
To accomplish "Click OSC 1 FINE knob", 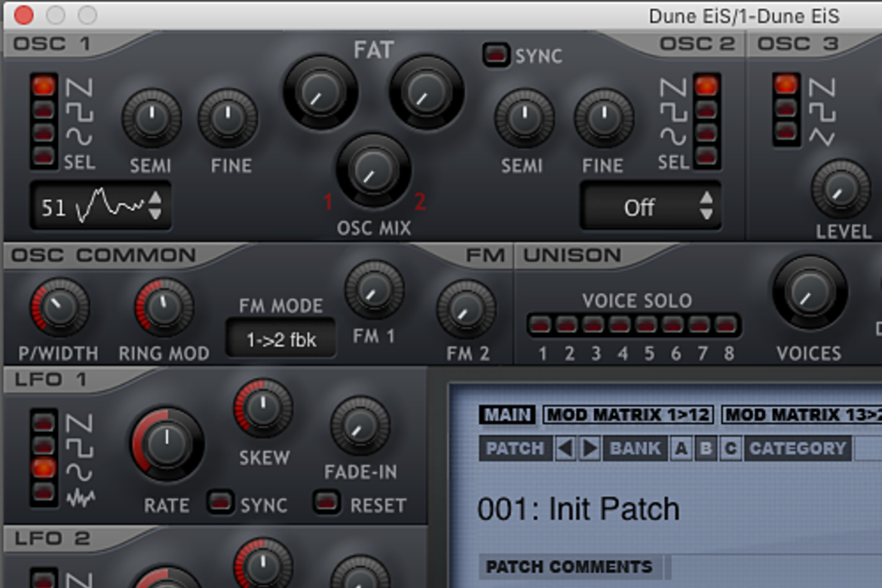I will (x=228, y=118).
